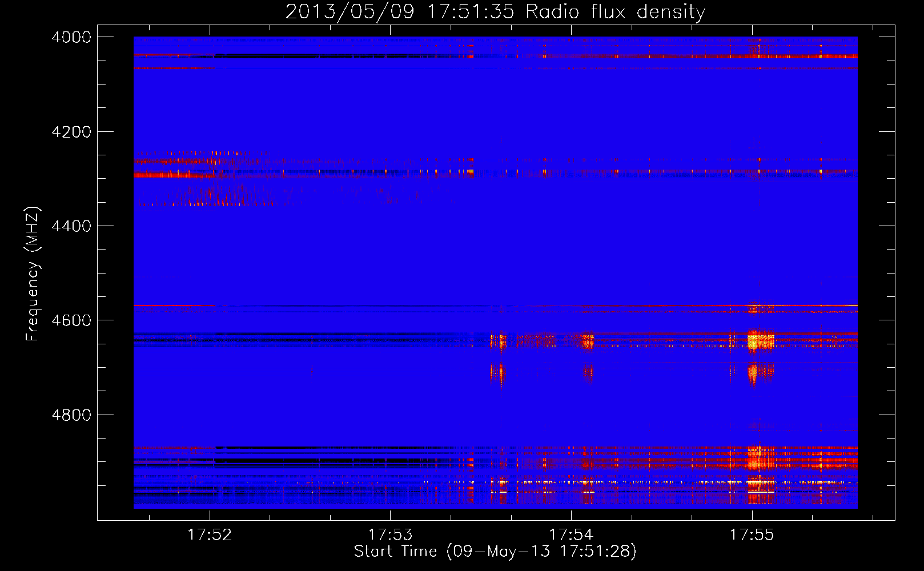Click the burst near 17:54 at 4650 MHz
Viewport: 924px width, 571px height.
[x=588, y=341]
